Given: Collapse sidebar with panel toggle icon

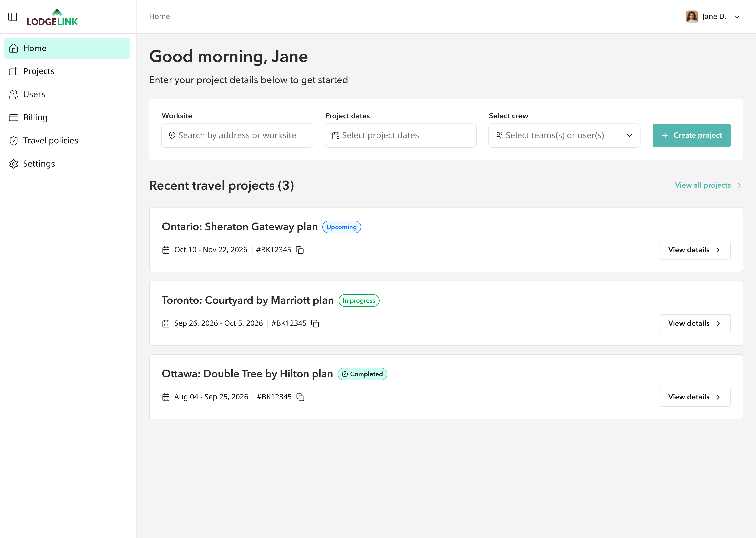Looking at the screenshot, I should [x=13, y=17].
